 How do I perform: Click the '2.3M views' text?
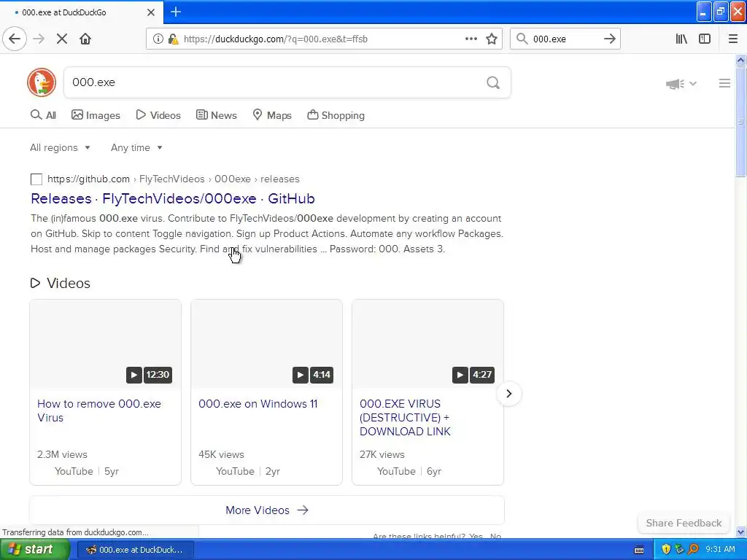point(62,454)
